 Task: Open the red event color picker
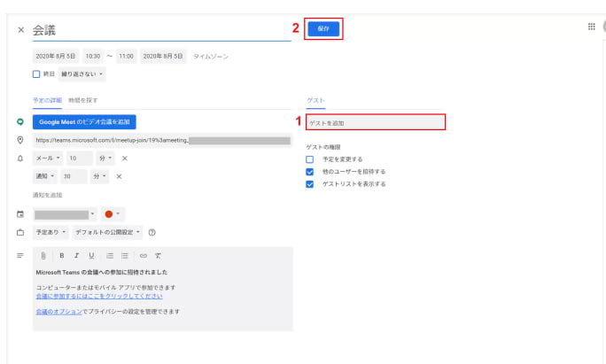(x=113, y=214)
